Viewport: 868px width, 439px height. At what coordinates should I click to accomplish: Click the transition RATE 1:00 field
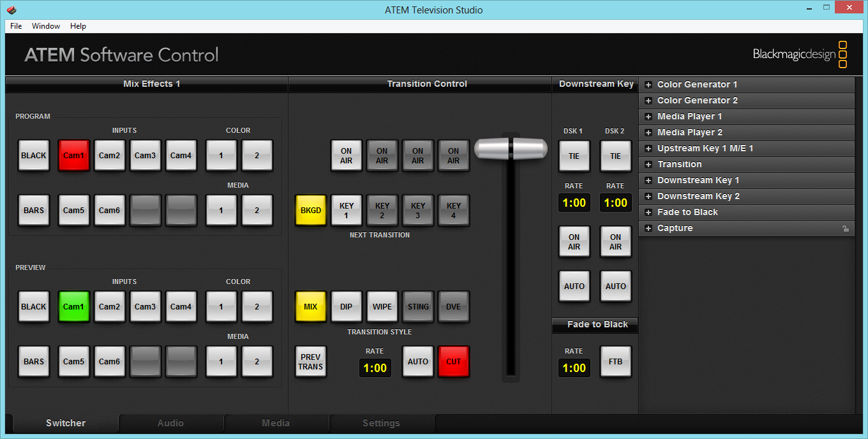(375, 368)
